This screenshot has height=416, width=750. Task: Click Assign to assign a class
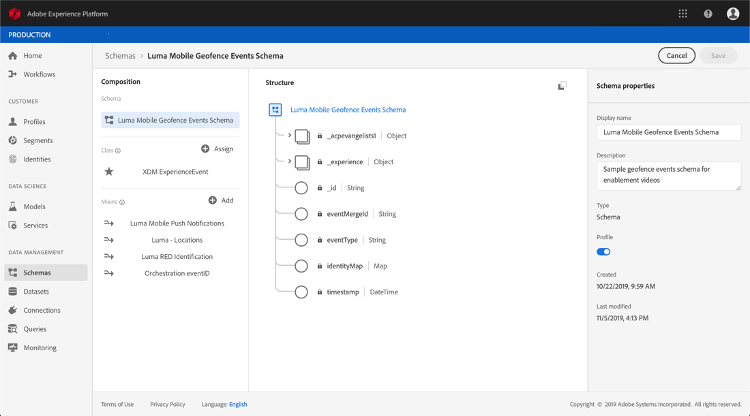point(217,149)
